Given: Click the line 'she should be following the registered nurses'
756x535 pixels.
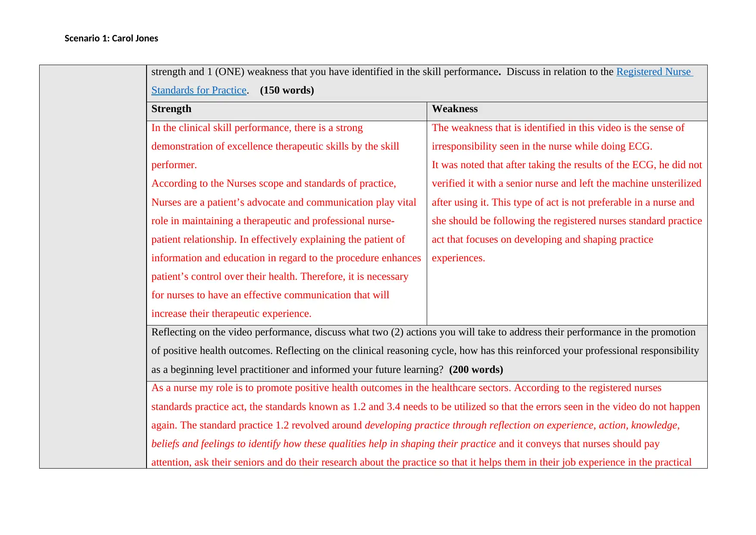Looking at the screenshot, I should coord(567,221).
